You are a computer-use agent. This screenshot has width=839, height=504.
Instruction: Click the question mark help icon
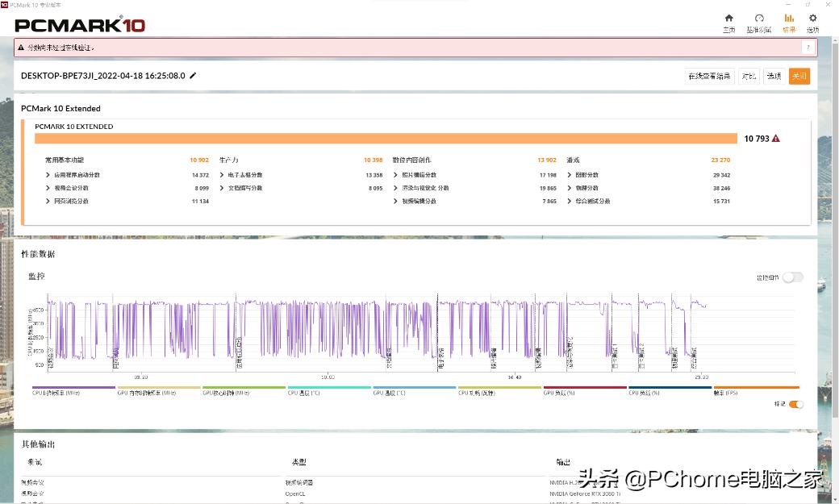[808, 48]
